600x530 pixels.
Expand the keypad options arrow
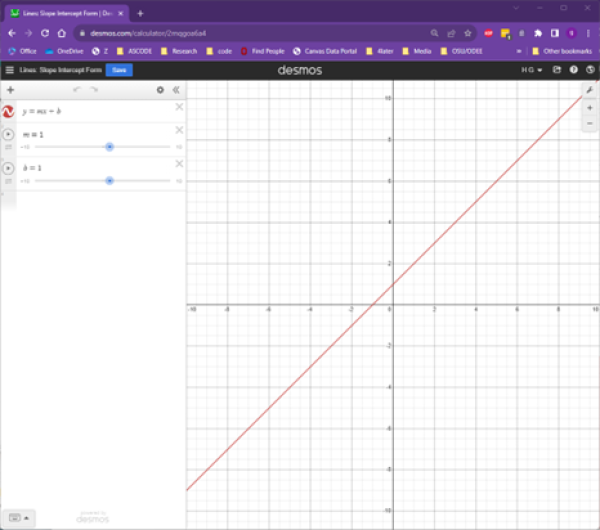pos(26,518)
